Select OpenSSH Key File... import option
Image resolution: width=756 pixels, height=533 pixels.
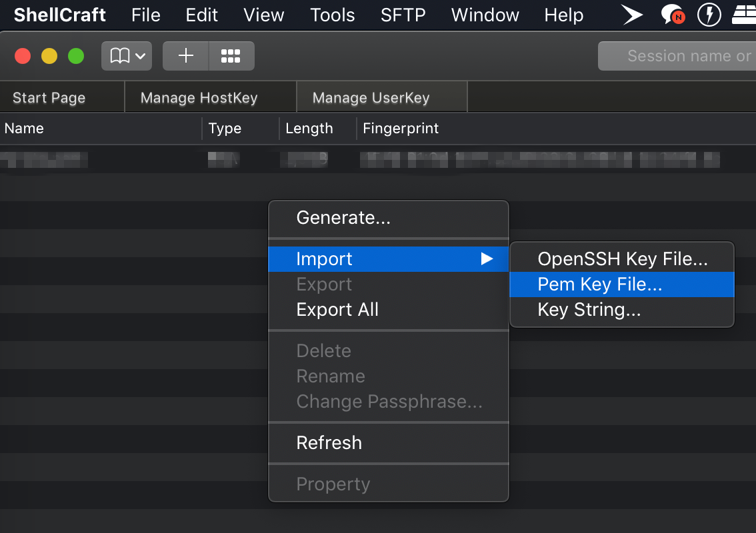622,259
